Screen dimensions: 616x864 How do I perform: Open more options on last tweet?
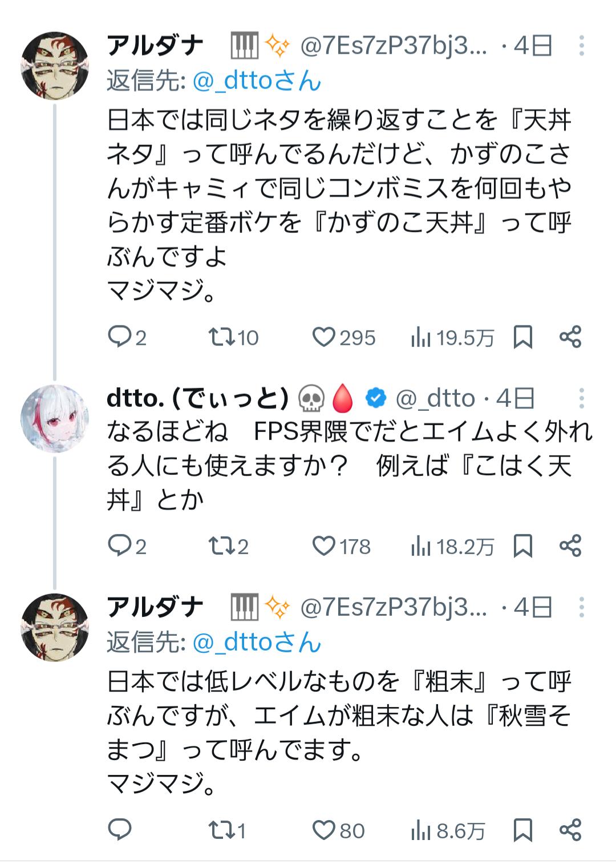pyautogui.click(x=581, y=607)
